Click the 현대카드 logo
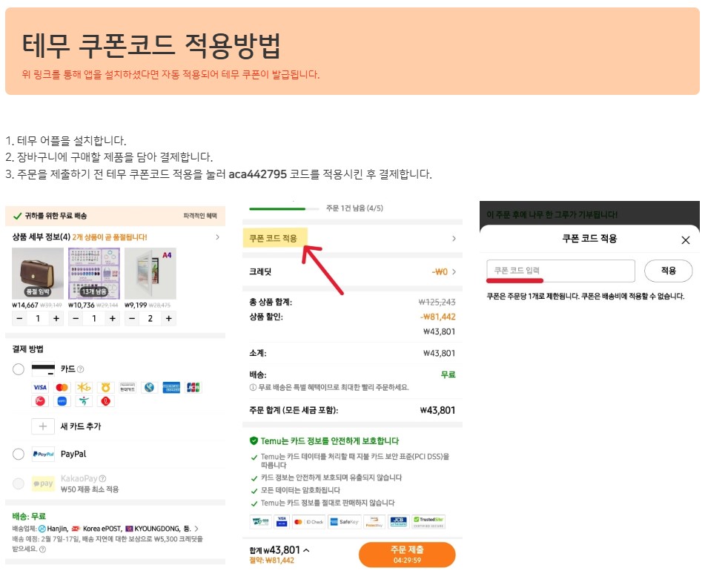 [x=128, y=387]
